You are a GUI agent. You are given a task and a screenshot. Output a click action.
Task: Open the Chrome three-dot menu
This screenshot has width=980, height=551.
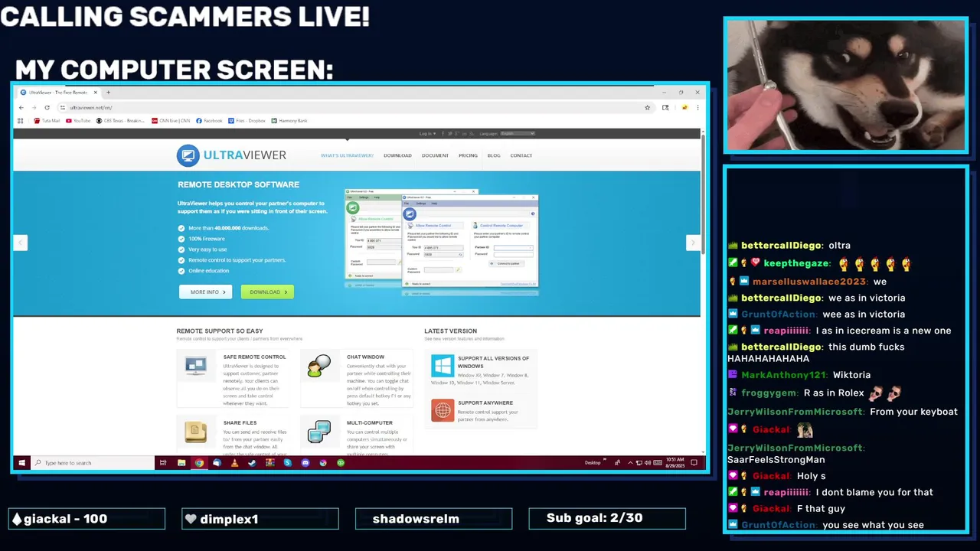(697, 108)
